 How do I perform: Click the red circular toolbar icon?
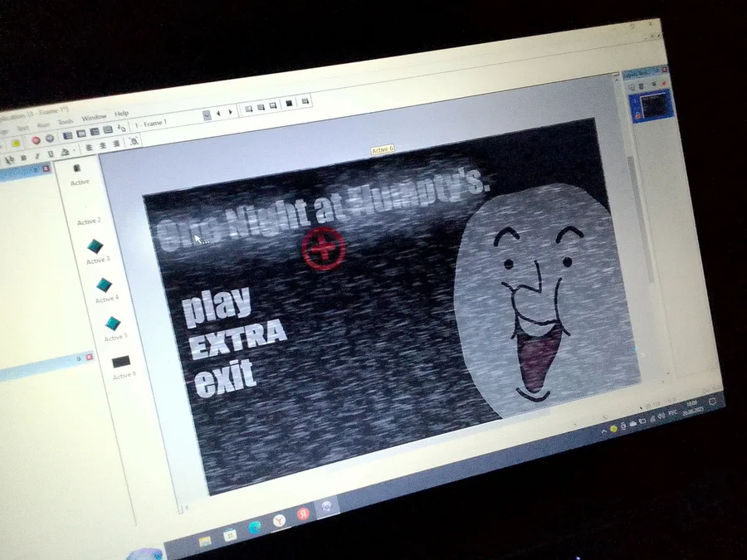point(35,140)
